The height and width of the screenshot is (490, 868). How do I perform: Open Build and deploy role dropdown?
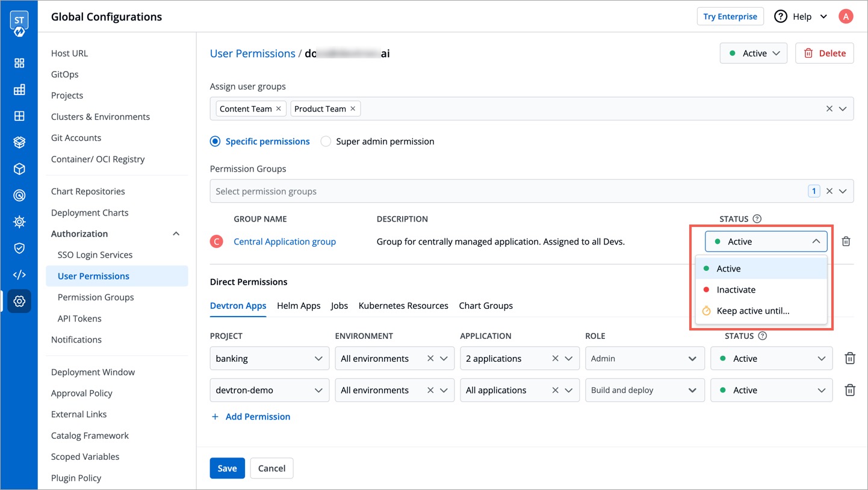(x=645, y=390)
